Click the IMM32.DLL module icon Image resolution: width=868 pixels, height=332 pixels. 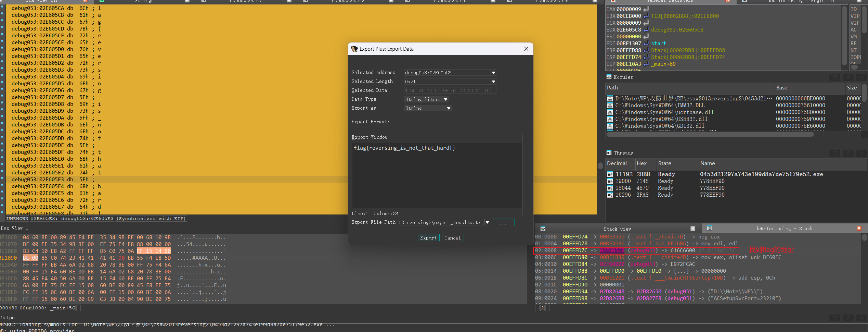610,106
